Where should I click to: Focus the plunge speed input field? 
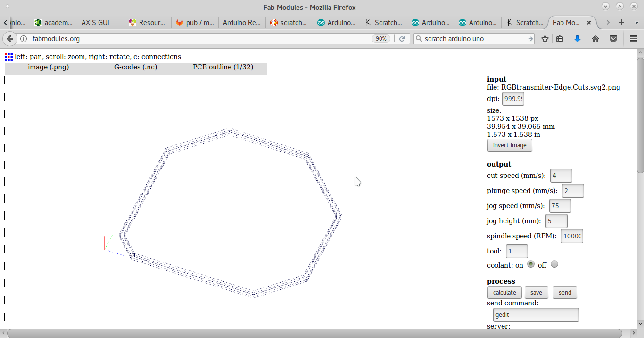coord(573,191)
